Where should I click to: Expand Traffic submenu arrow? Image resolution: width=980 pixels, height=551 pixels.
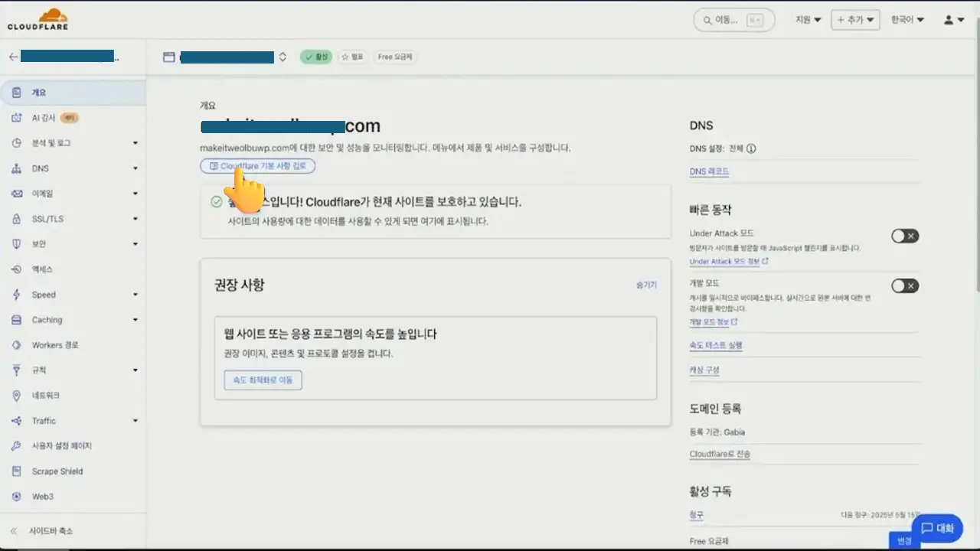point(136,421)
